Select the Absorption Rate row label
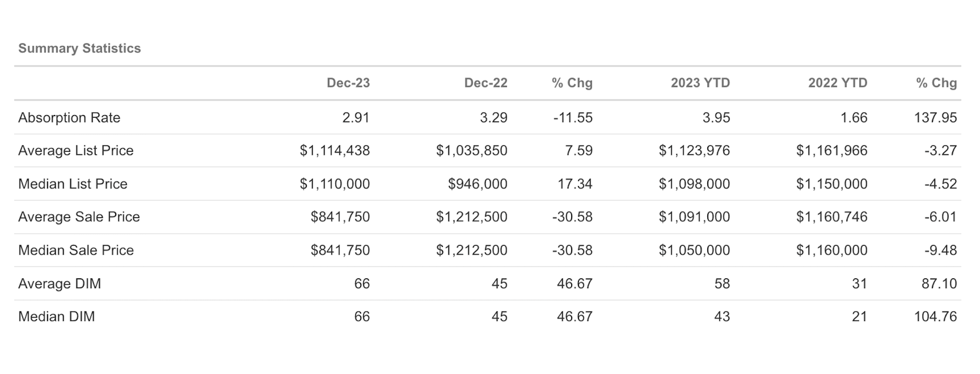Viewport: 980px width, 374px height. tap(69, 118)
